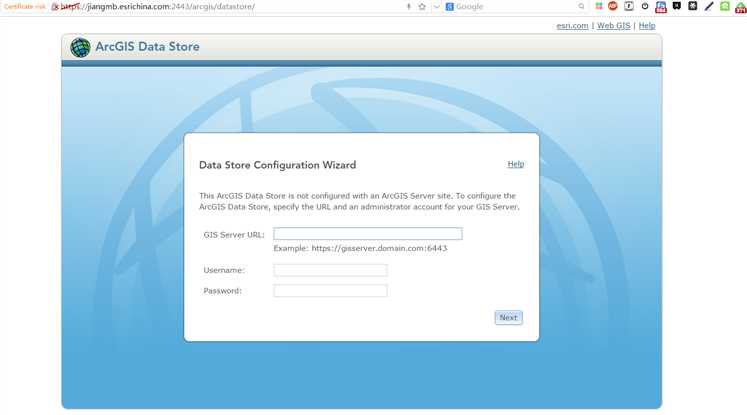Screen dimensions: 747x415
Task: Click the Username input field
Action: click(330, 270)
